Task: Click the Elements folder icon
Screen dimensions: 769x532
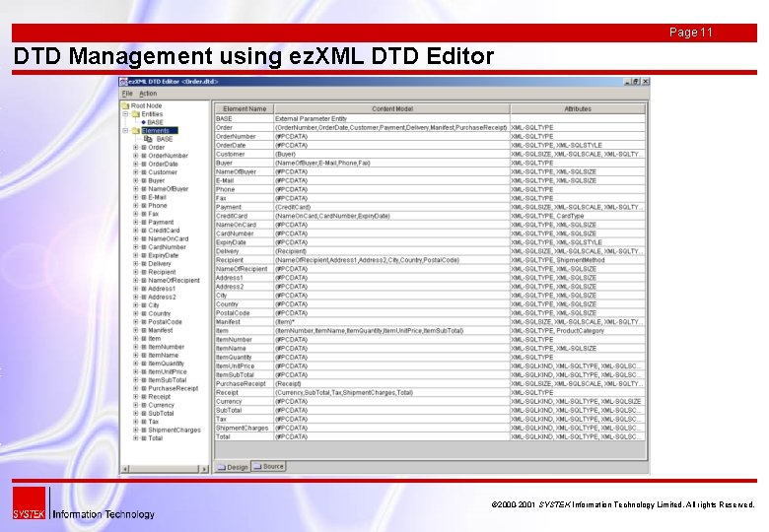Action: point(136,131)
